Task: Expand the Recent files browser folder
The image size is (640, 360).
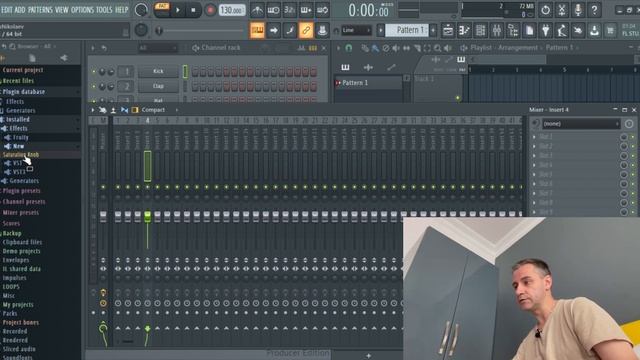Action: click(x=19, y=81)
